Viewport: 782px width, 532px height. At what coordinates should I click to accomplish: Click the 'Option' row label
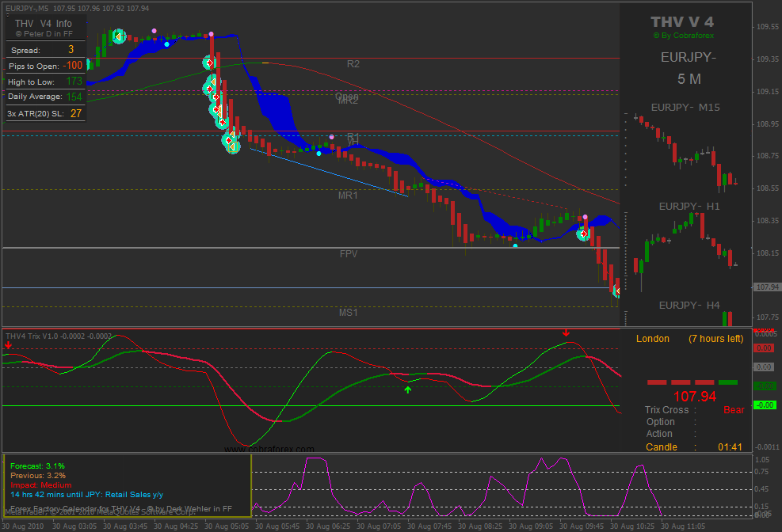(660, 422)
